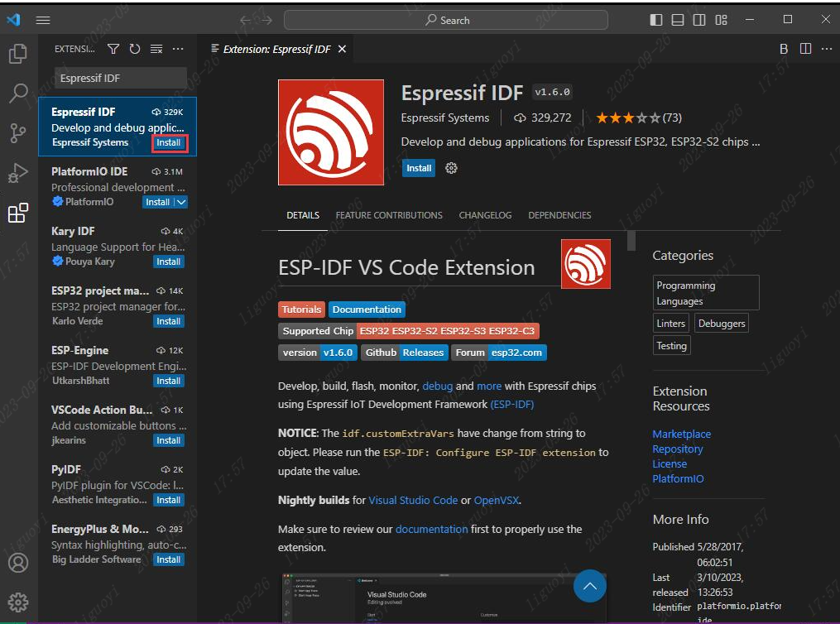840x624 pixels.
Task: Toggle primary side bar layout icon
Action: tap(656, 20)
